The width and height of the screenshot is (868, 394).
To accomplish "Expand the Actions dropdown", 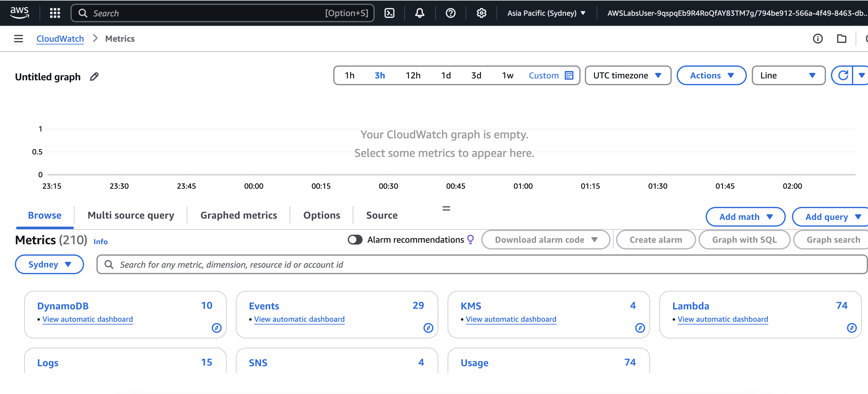I will tap(711, 75).
